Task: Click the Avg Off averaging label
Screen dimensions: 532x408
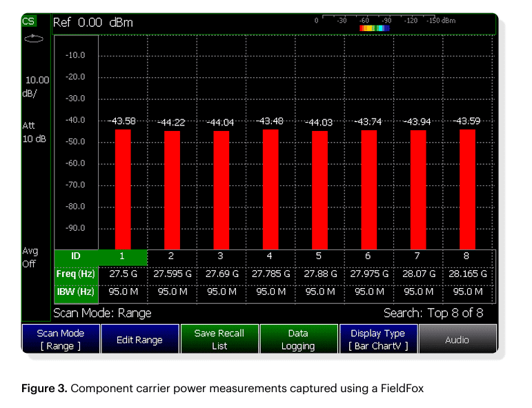Action: 30,257
